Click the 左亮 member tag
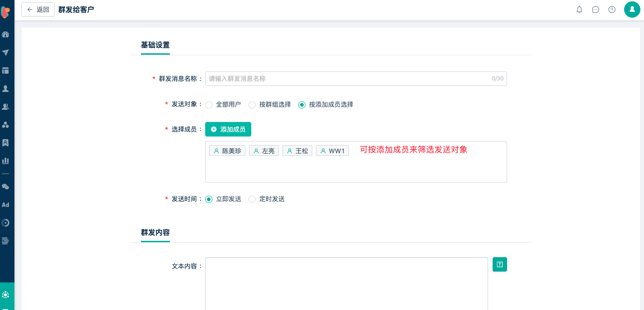The width and height of the screenshot is (644, 310). 264,151
